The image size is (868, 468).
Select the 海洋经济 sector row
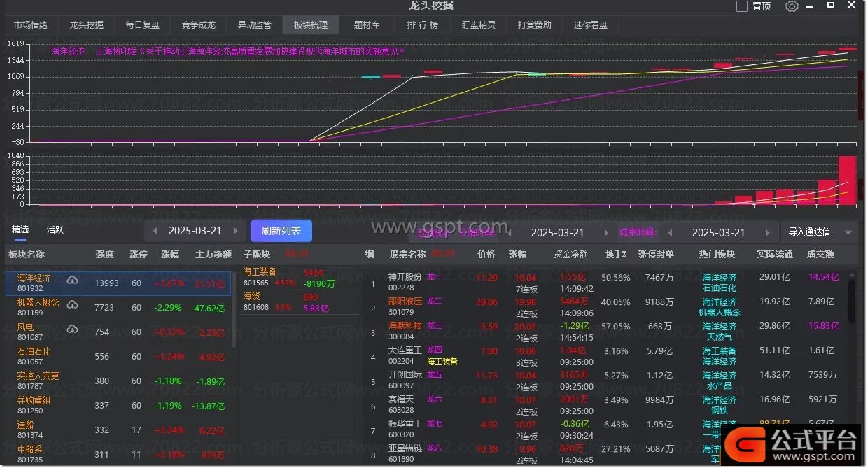pyautogui.click(x=118, y=283)
